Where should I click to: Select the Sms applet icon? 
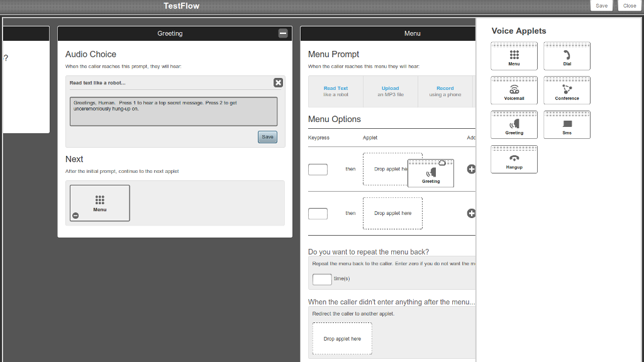point(567,125)
